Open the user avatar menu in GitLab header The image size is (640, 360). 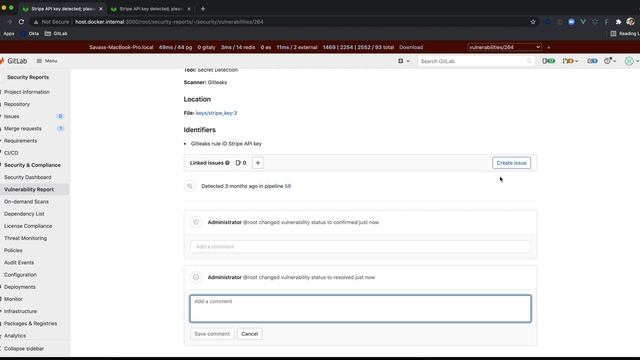[x=631, y=61]
